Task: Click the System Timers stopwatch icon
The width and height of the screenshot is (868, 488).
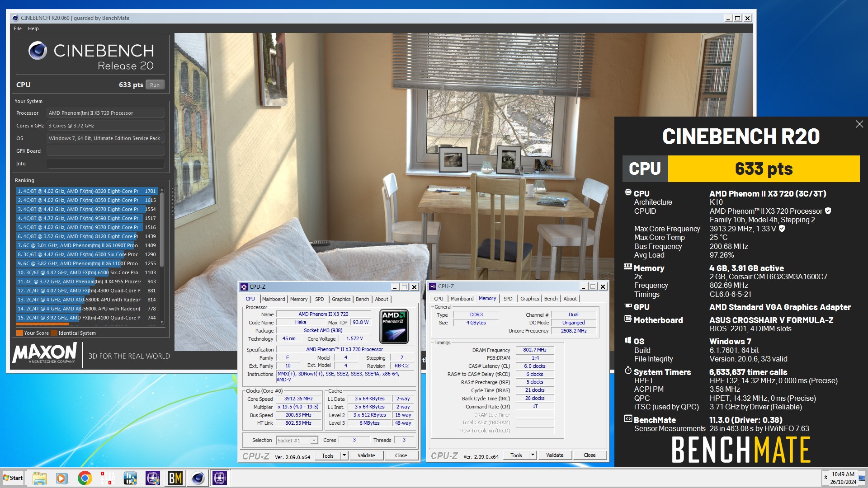Action: [x=628, y=371]
